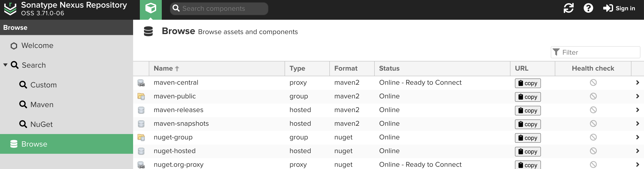
Task: Copy URL of maven-snapshots
Action: 527,124
